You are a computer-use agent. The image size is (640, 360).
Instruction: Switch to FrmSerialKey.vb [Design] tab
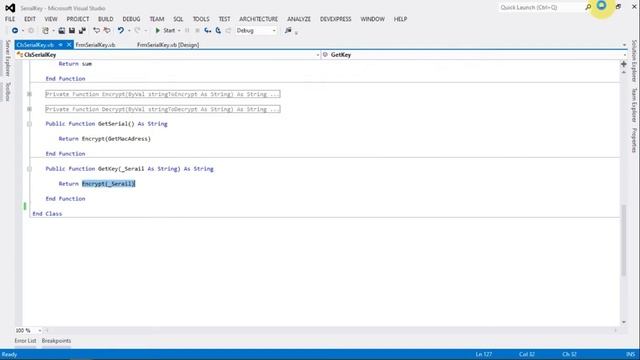click(x=168, y=45)
